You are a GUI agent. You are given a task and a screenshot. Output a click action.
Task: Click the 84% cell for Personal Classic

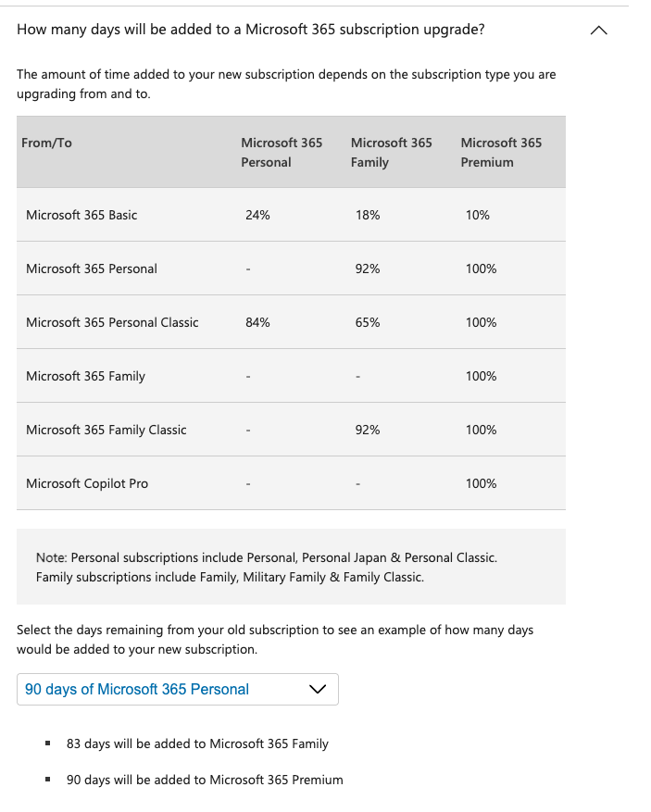pos(257,322)
